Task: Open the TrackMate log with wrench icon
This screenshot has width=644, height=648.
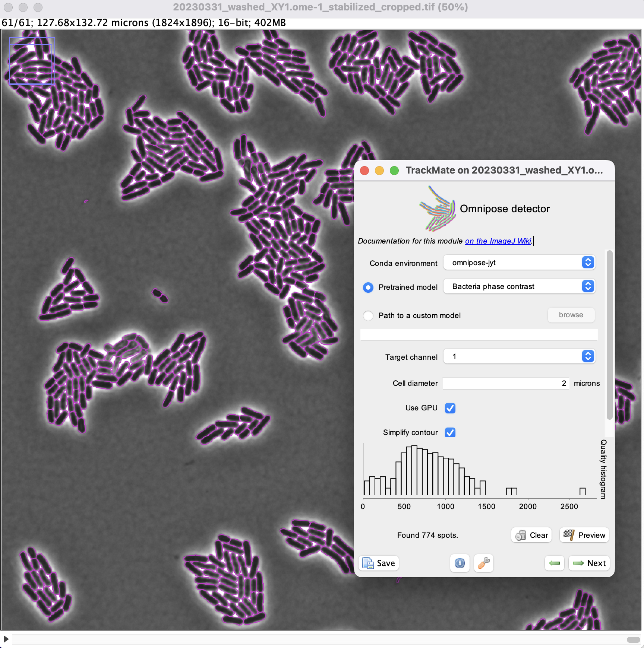Action: (x=483, y=563)
